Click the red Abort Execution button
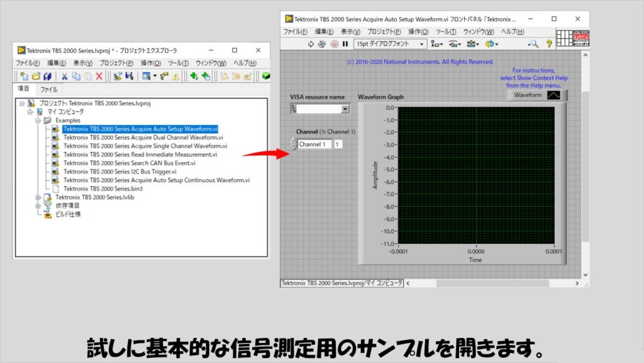 click(335, 43)
